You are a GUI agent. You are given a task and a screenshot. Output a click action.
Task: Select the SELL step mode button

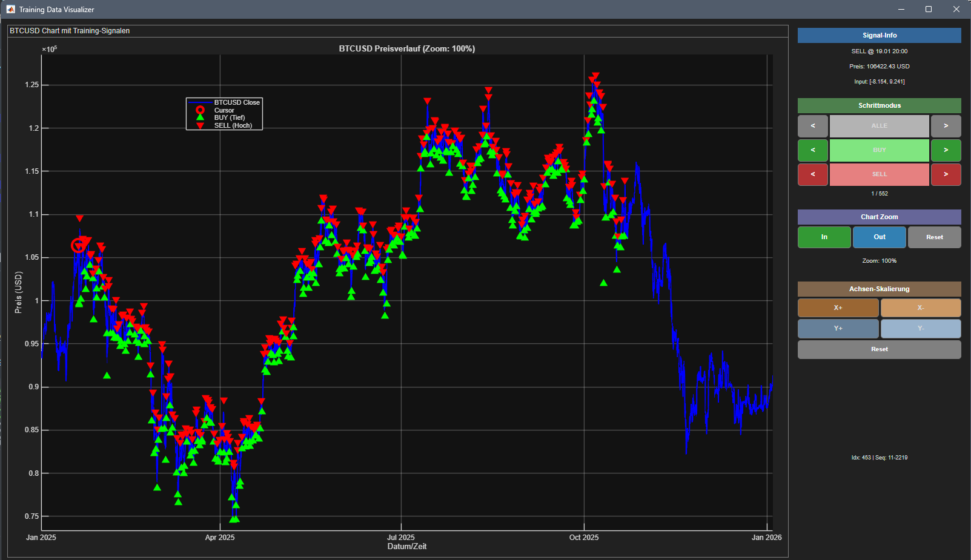[x=879, y=174]
